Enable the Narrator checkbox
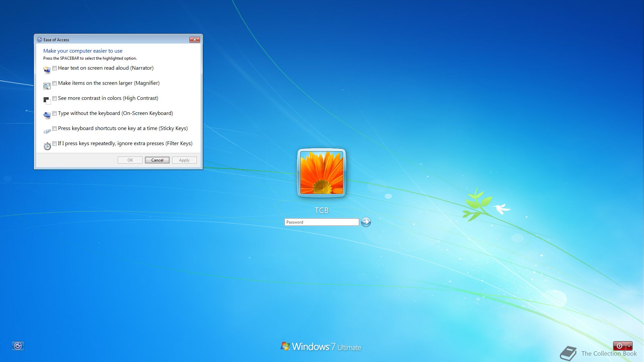Image resolution: width=644 pixels, height=362 pixels. point(54,68)
